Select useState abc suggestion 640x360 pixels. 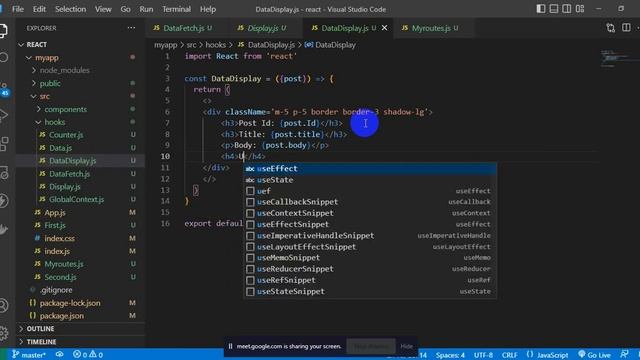click(370, 180)
